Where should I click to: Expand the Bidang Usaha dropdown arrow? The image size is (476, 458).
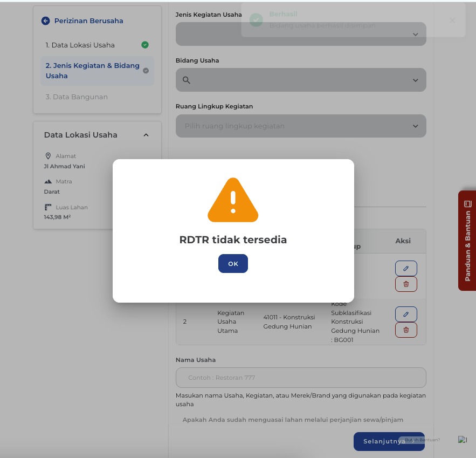point(415,80)
